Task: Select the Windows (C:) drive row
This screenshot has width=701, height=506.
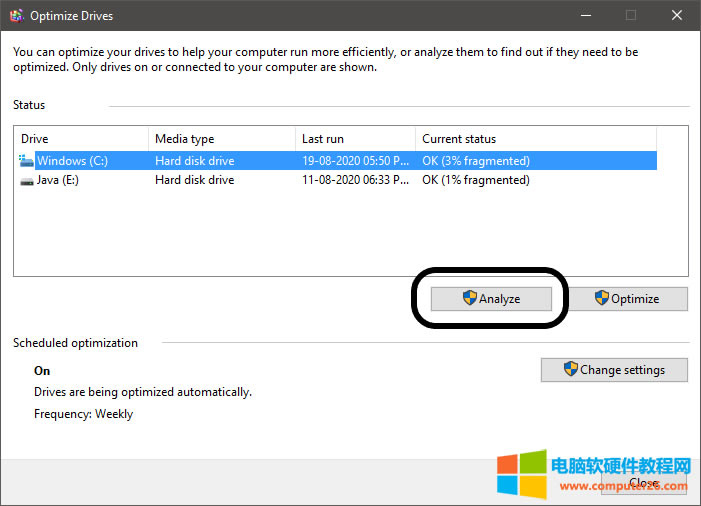Action: click(338, 161)
